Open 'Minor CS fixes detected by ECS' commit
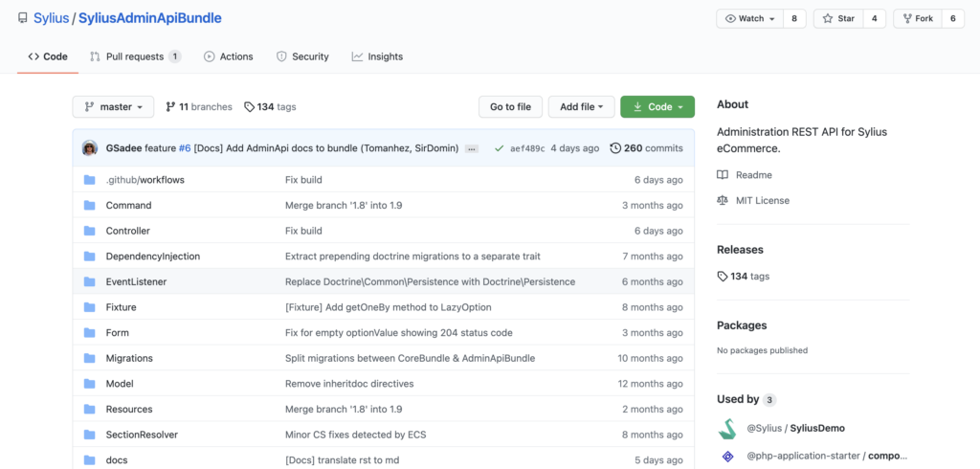Image resolution: width=980 pixels, height=469 pixels. point(356,435)
